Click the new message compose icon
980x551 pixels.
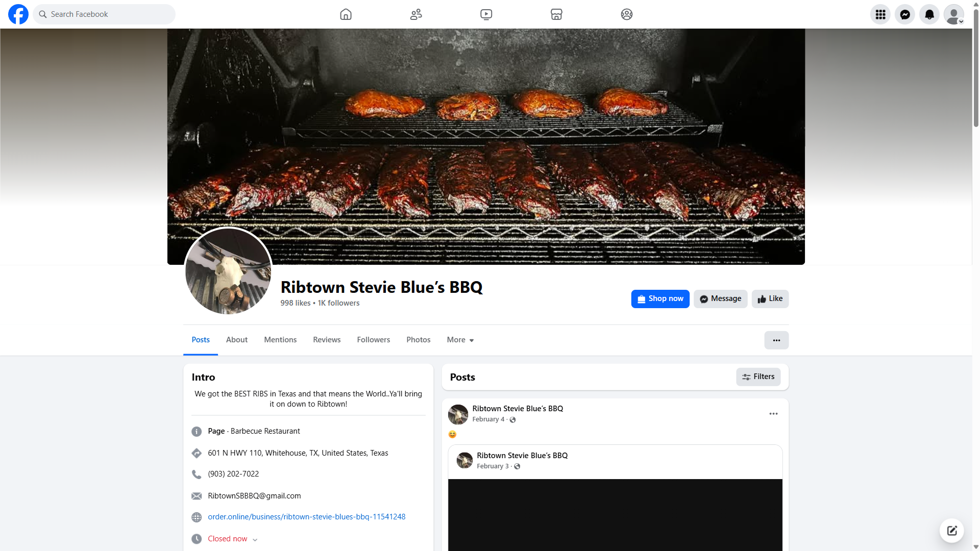point(951,531)
